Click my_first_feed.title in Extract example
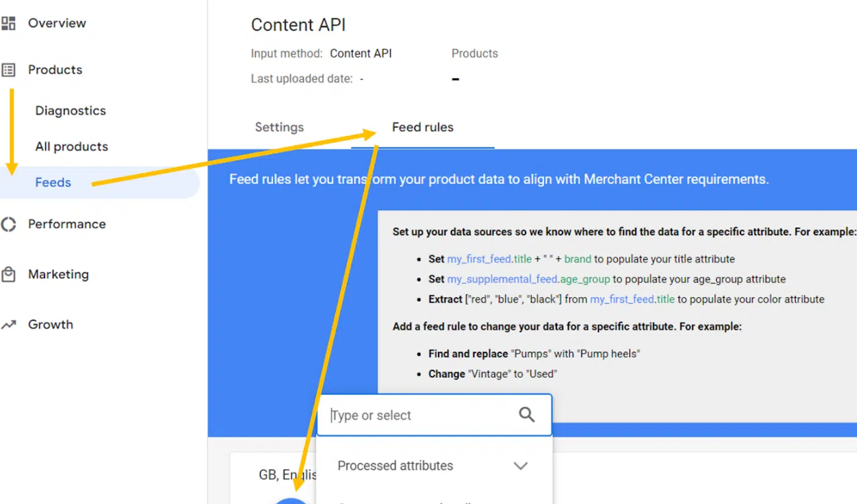 point(633,299)
